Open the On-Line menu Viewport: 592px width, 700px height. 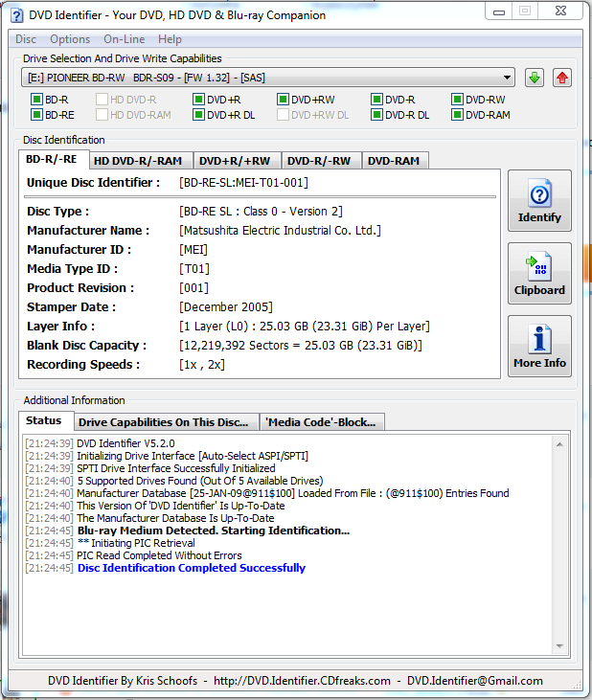coord(125,39)
